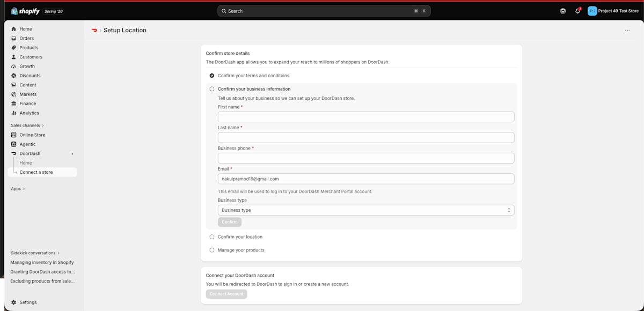
Task: Click the Markets globe icon
Action: tap(13, 94)
